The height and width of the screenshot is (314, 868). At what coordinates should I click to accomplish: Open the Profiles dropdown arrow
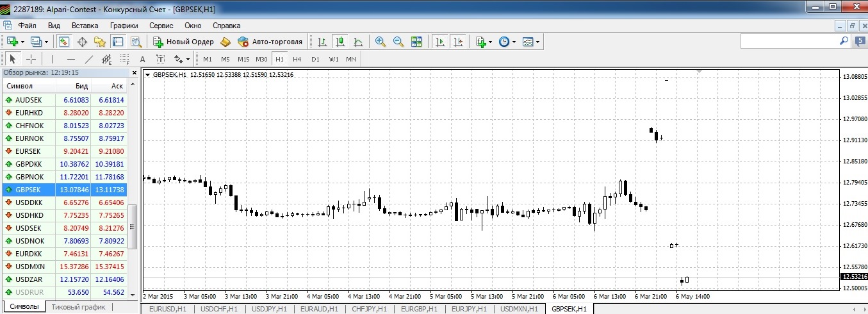[x=47, y=42]
